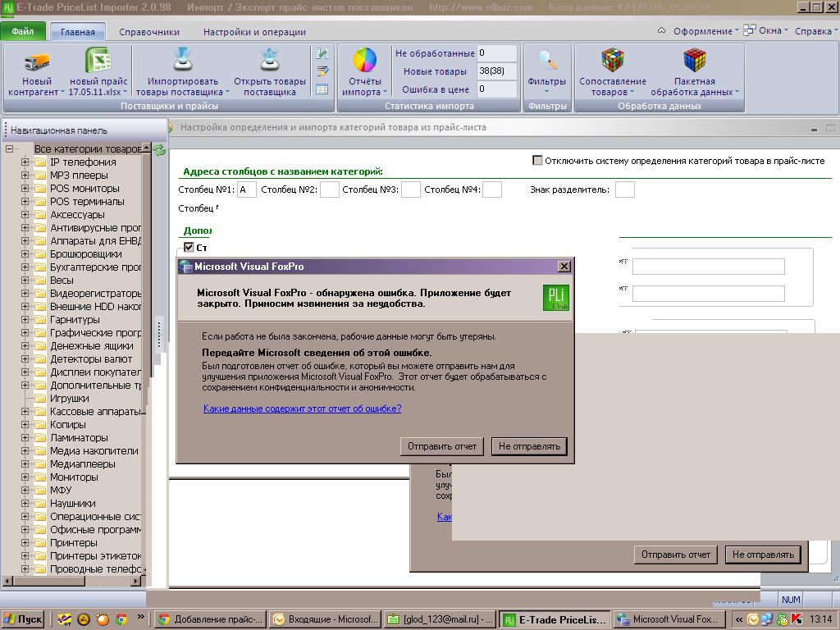The height and width of the screenshot is (630, 840).
Task: Close the Microsoft Visual FoxPro dialog
Action: coord(564,267)
